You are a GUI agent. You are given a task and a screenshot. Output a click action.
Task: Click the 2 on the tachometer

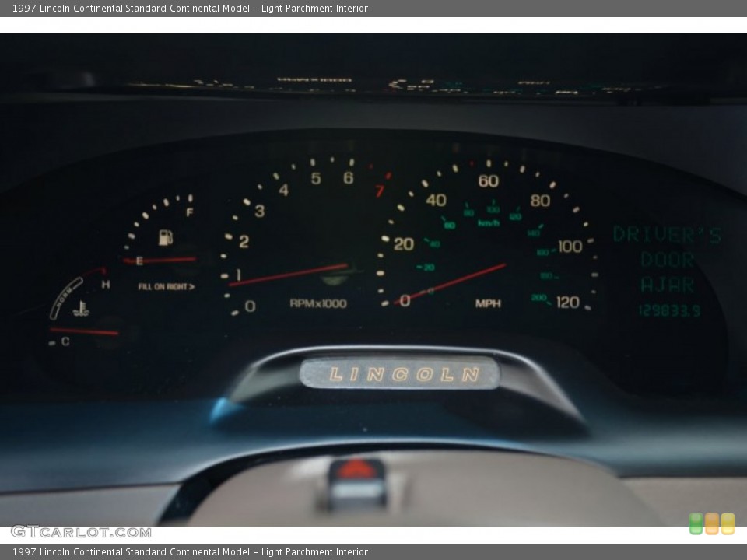point(244,241)
